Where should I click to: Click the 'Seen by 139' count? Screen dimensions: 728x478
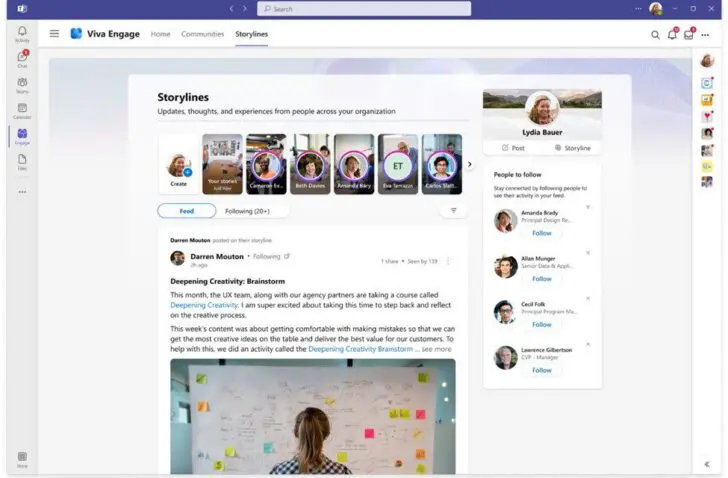tap(422, 261)
